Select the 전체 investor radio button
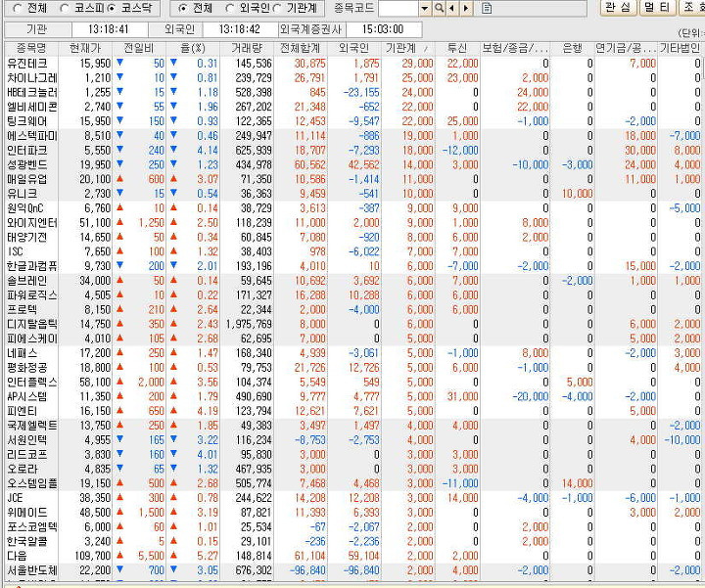 [x=182, y=8]
